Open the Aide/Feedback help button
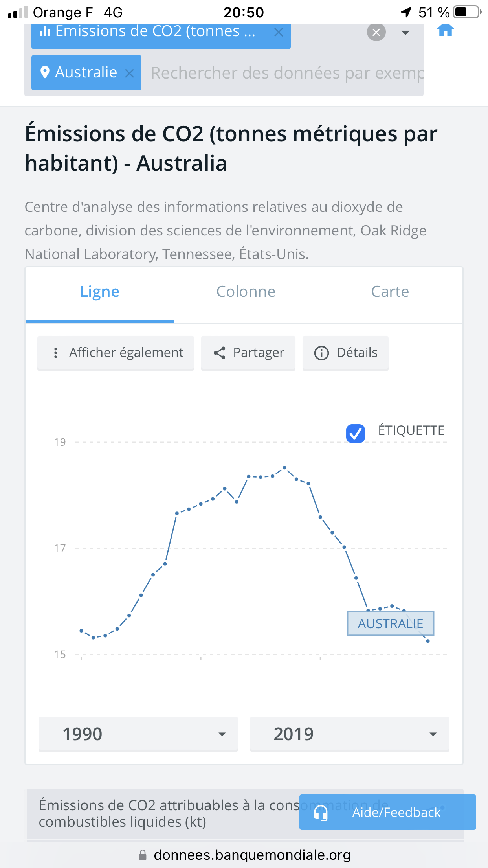488x868 pixels. tap(387, 812)
